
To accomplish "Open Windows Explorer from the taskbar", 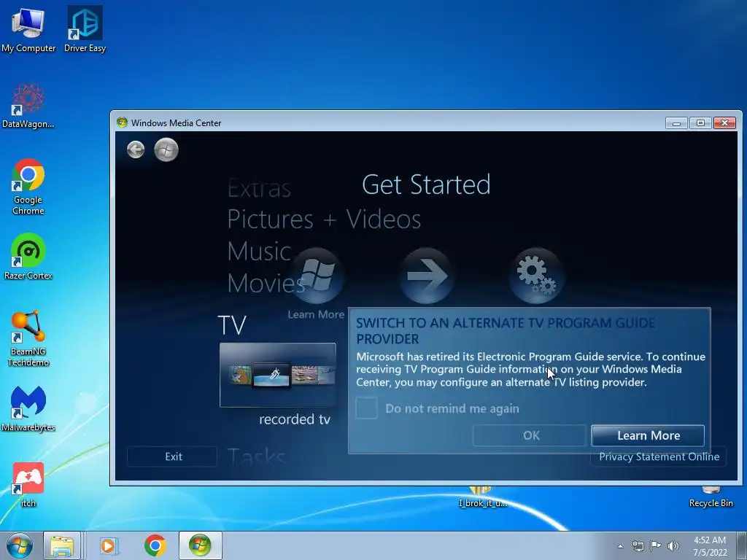I will pyautogui.click(x=62, y=545).
